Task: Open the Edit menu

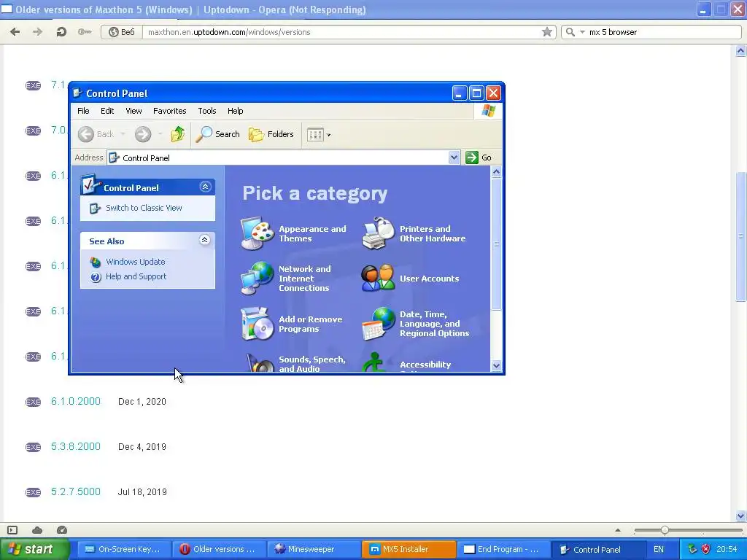Action: tap(107, 111)
